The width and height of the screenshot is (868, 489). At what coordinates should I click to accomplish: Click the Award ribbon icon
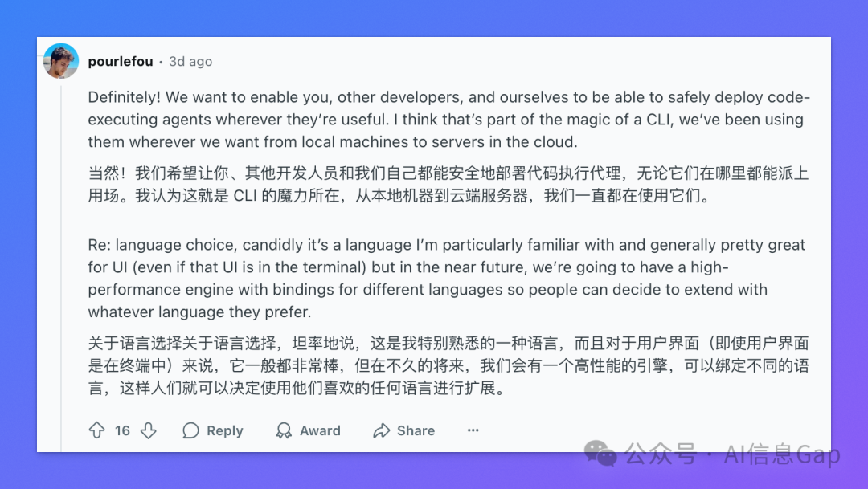coord(284,430)
